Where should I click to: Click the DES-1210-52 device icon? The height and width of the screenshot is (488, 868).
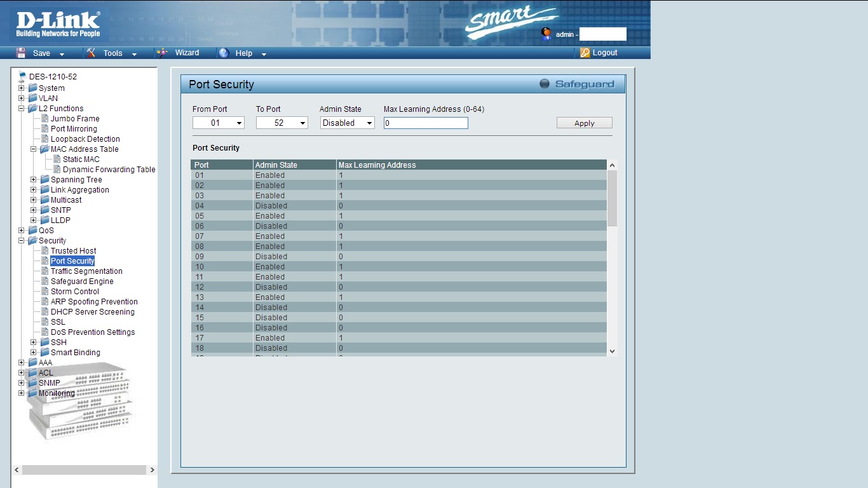(x=22, y=76)
